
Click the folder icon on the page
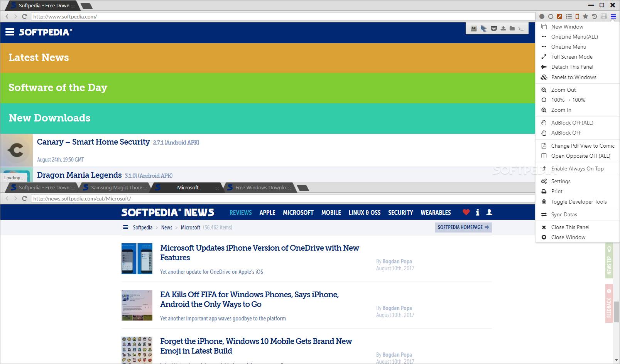click(x=512, y=29)
